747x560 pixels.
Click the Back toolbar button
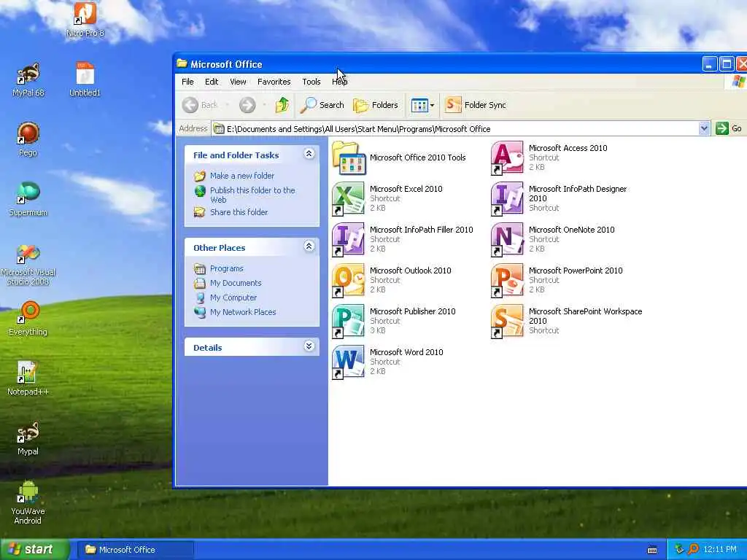click(x=200, y=105)
